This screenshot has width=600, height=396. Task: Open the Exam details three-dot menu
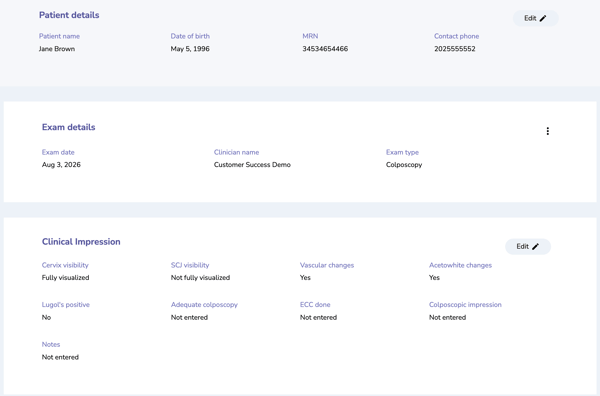pyautogui.click(x=548, y=131)
